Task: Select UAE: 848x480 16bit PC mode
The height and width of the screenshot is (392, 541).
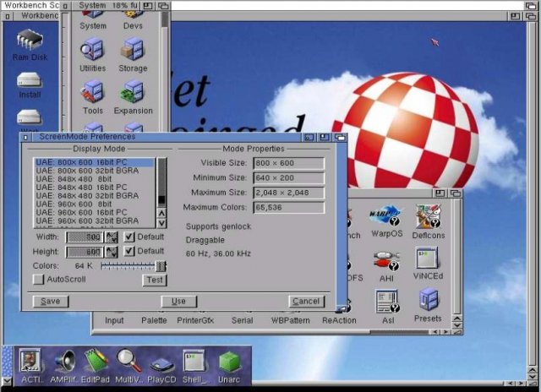Action: coord(95,188)
